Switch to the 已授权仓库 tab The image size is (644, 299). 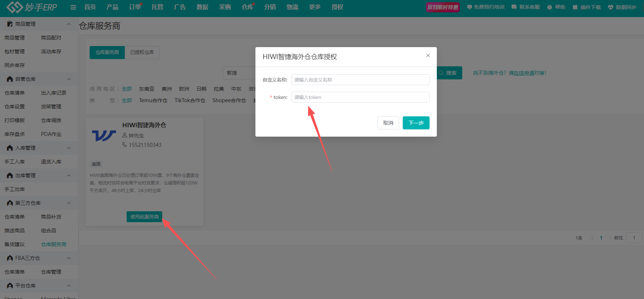click(142, 52)
